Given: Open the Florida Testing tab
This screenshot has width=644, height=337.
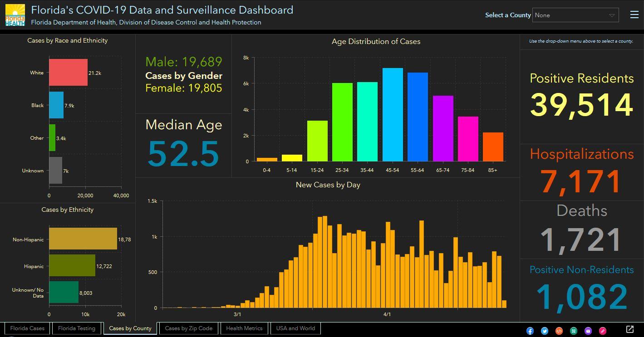Looking at the screenshot, I should 77,328.
